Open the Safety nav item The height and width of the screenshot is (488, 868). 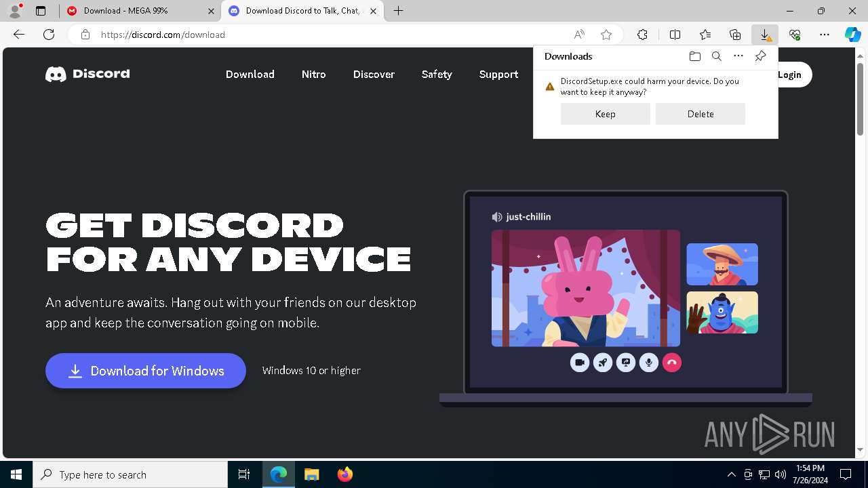click(437, 75)
